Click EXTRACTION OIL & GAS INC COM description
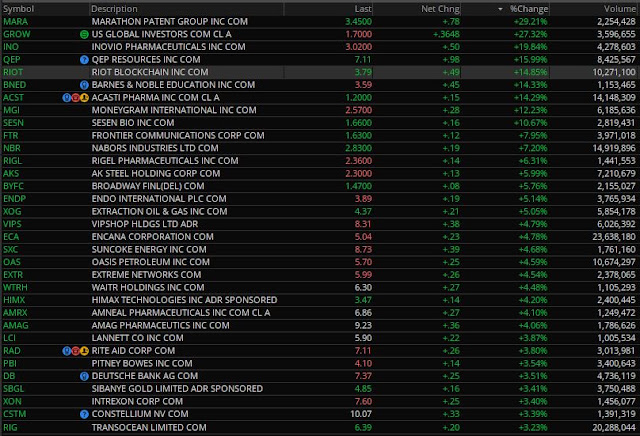The height and width of the screenshot is (436, 640). coord(160,211)
